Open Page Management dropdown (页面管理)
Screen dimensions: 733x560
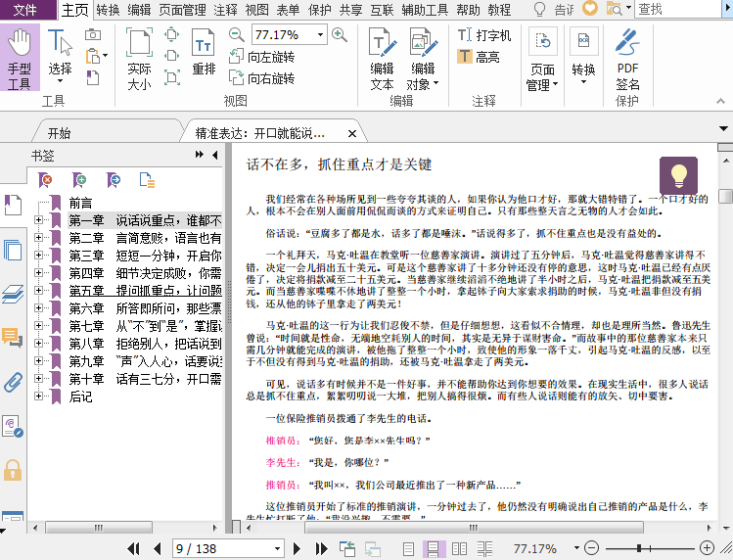coord(542,59)
